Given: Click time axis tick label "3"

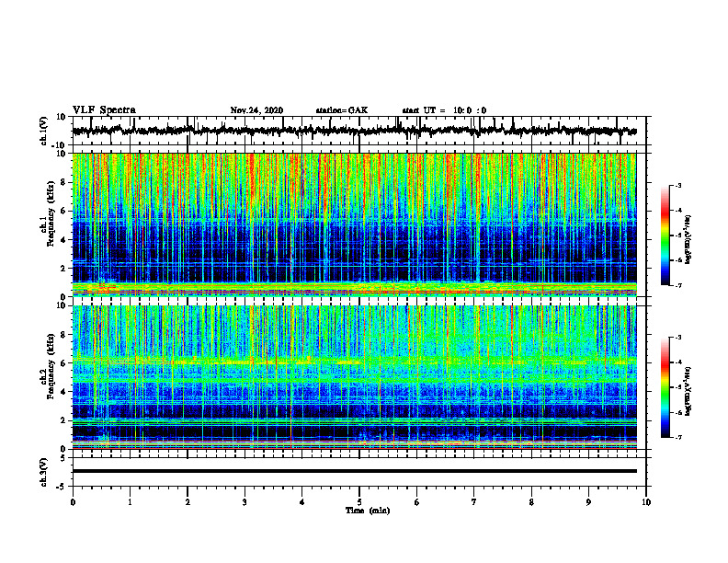Looking at the screenshot, I should click(x=245, y=502).
